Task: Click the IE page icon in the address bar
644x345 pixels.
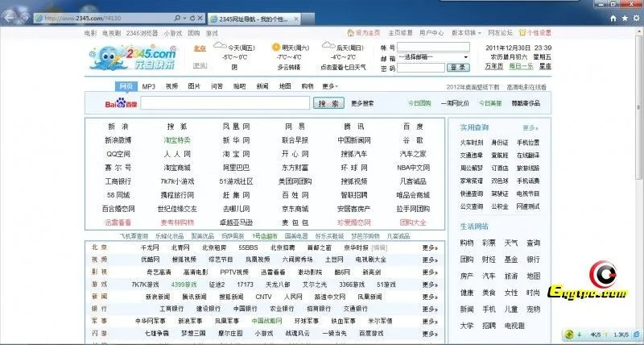Action: click(39, 18)
